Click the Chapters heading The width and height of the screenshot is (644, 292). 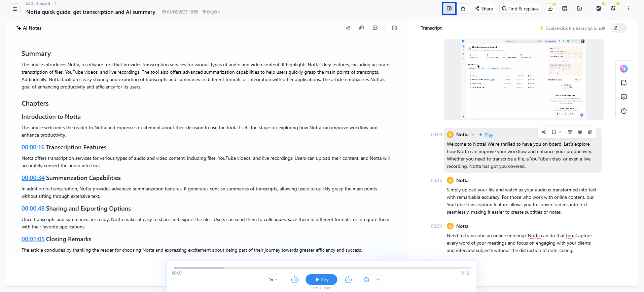(x=35, y=104)
